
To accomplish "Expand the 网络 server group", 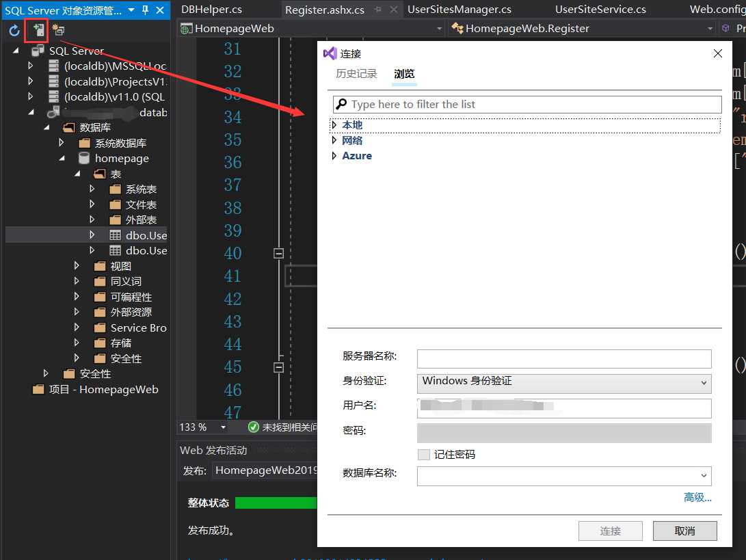I will pos(334,140).
